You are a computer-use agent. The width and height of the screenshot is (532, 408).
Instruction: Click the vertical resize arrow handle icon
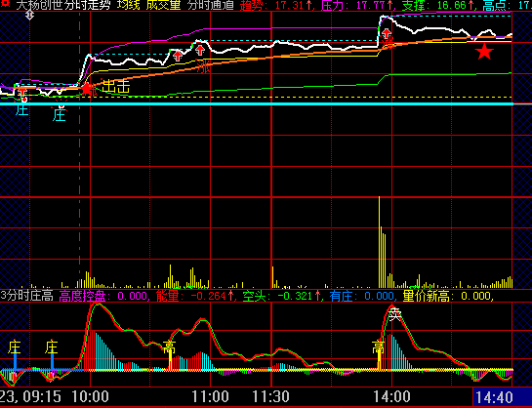tap(30, 15)
